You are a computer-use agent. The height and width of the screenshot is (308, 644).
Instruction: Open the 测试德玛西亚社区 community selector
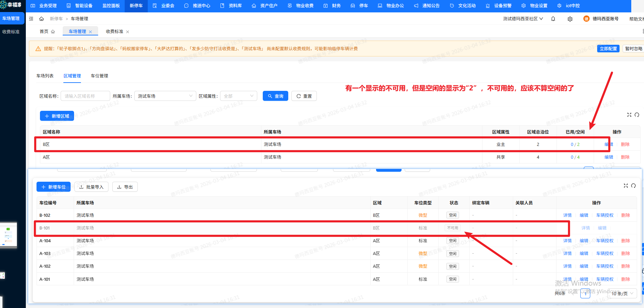tap(523, 19)
